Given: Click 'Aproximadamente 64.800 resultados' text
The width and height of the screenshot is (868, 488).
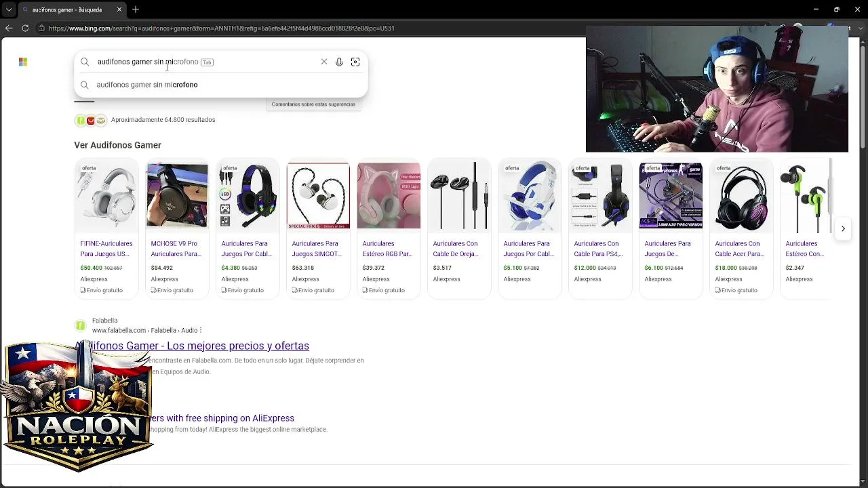Looking at the screenshot, I should tap(163, 120).
